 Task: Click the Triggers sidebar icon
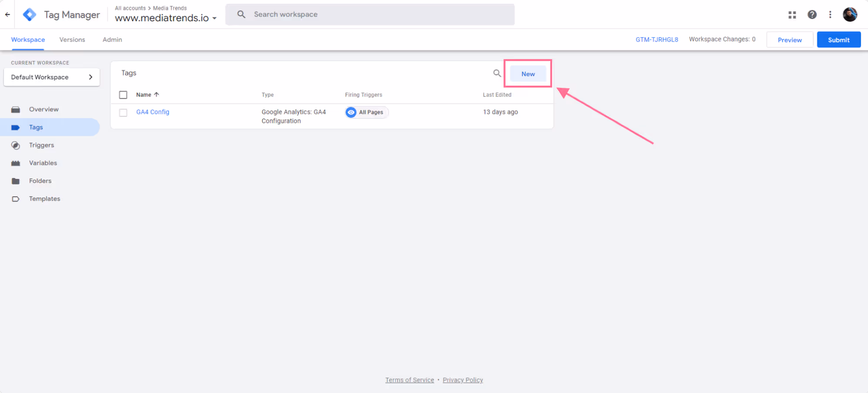(16, 145)
